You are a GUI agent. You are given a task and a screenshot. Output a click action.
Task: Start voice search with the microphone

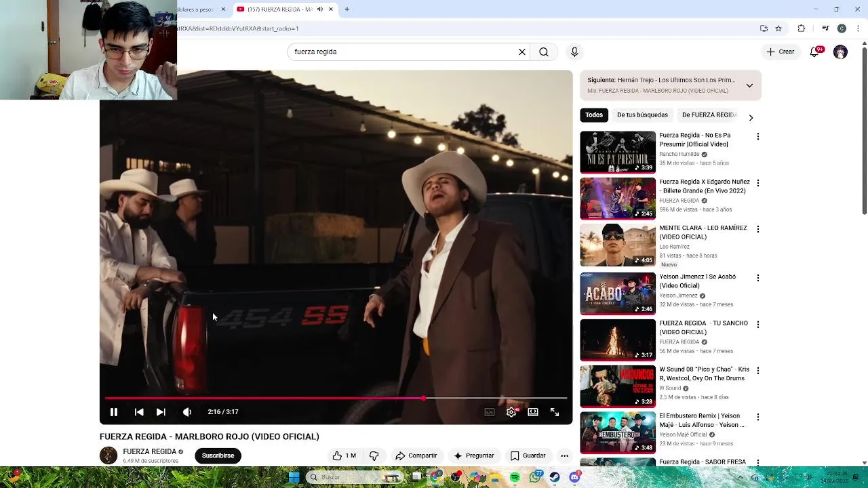(574, 52)
